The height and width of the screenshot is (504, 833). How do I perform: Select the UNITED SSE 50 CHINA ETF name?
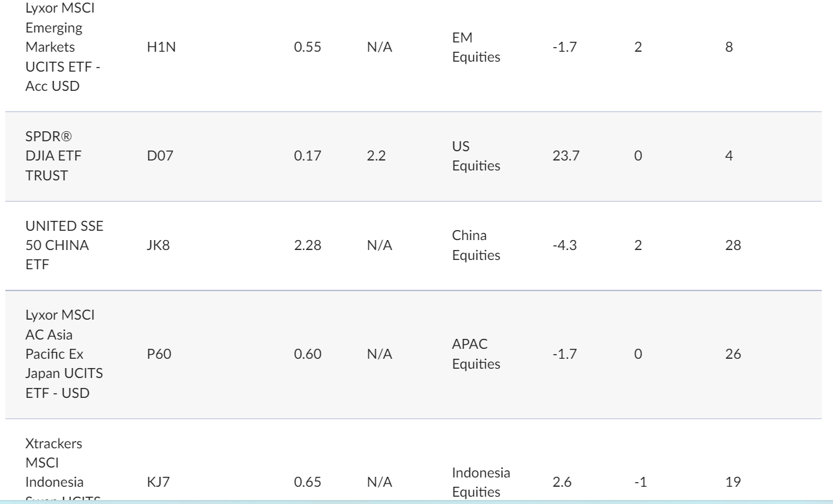(64, 246)
